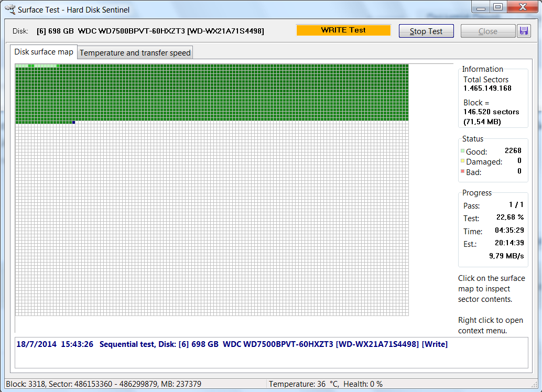Click the orange WRITE Test indicator
Screen dimensions: 542x392
[343, 30]
